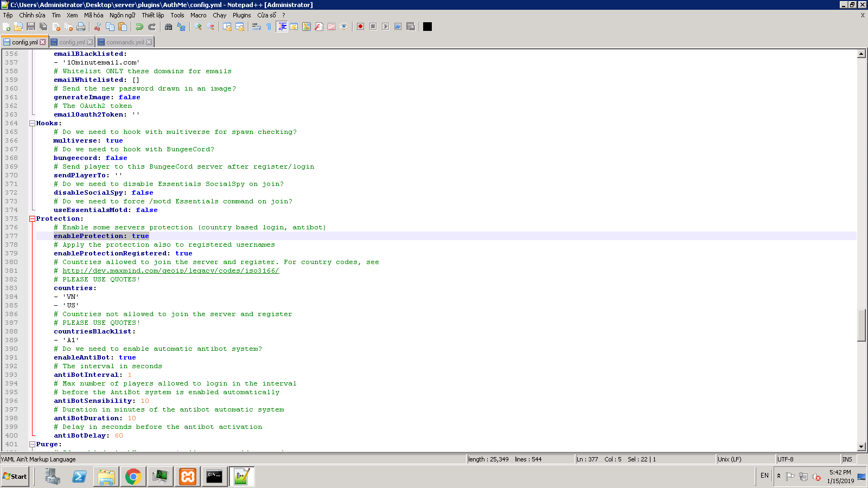868x488 pixels.
Task: Redo the last undone edit
Action: coord(152,27)
